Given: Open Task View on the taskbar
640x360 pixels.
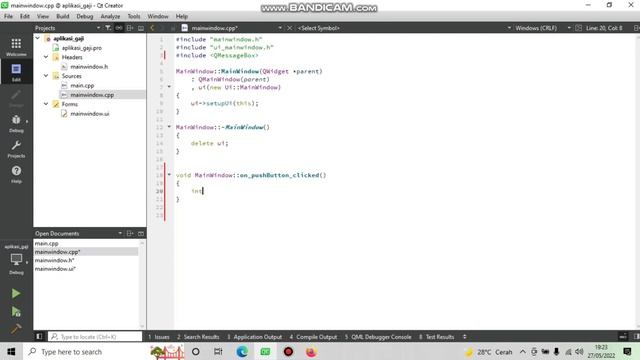Looking at the screenshot, I should tap(218, 351).
